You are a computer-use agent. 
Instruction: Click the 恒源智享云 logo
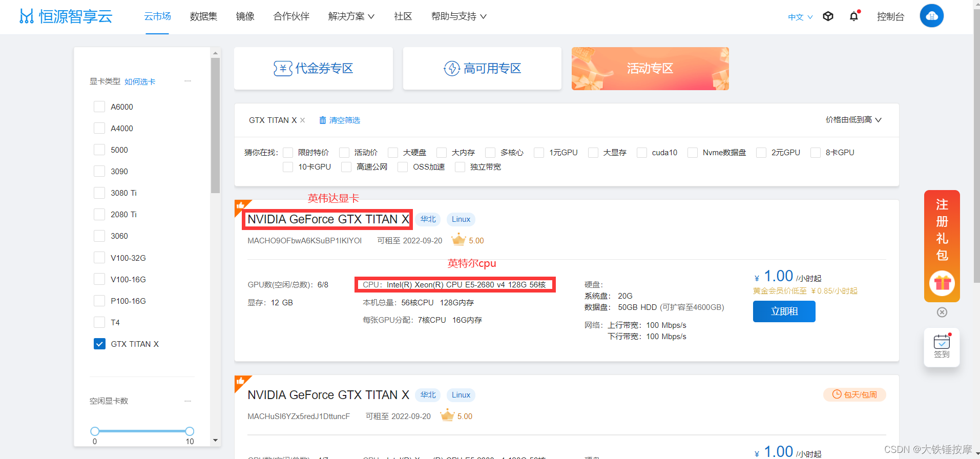66,16
